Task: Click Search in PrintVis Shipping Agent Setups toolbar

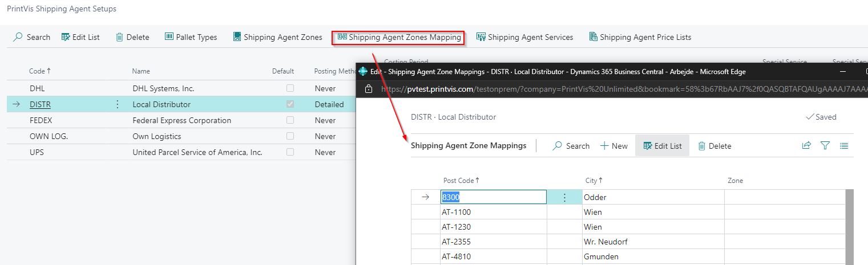Action: click(x=31, y=37)
